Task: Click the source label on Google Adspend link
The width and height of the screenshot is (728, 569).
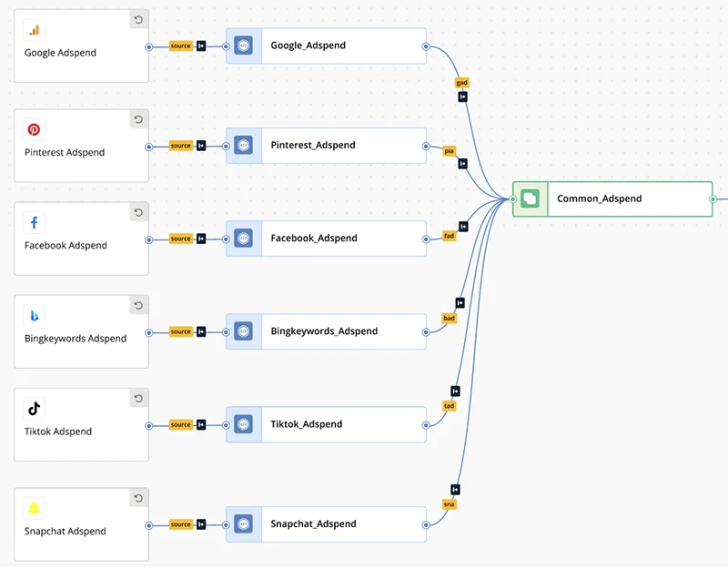Action: (x=180, y=46)
